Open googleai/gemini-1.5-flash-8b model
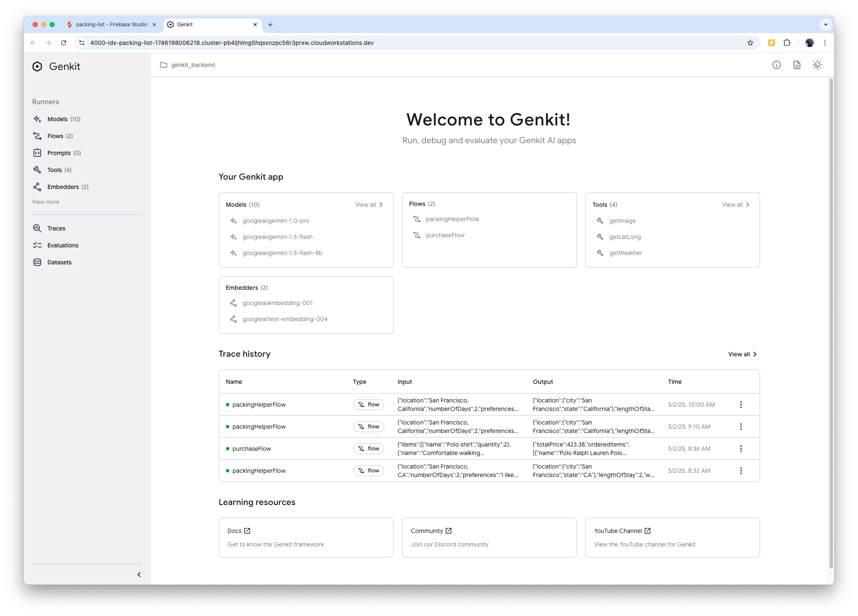 click(x=282, y=253)
